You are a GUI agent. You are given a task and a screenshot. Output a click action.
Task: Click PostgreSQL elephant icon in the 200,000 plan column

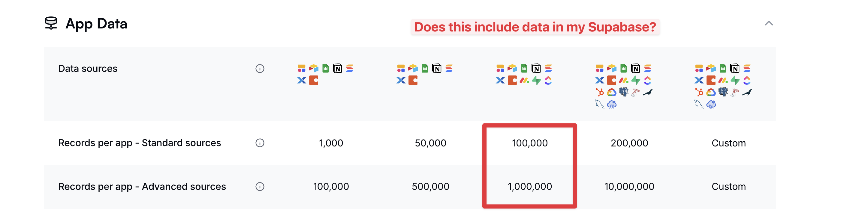click(x=624, y=93)
